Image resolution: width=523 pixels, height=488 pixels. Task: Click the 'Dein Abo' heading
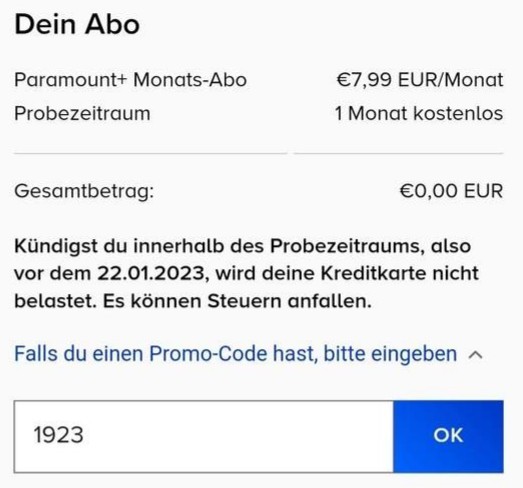[x=77, y=24]
